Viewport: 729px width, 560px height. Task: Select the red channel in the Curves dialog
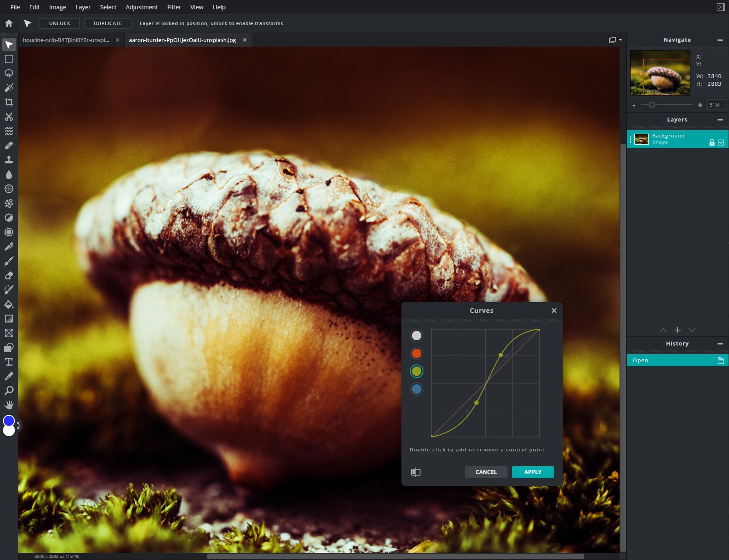pos(417,353)
